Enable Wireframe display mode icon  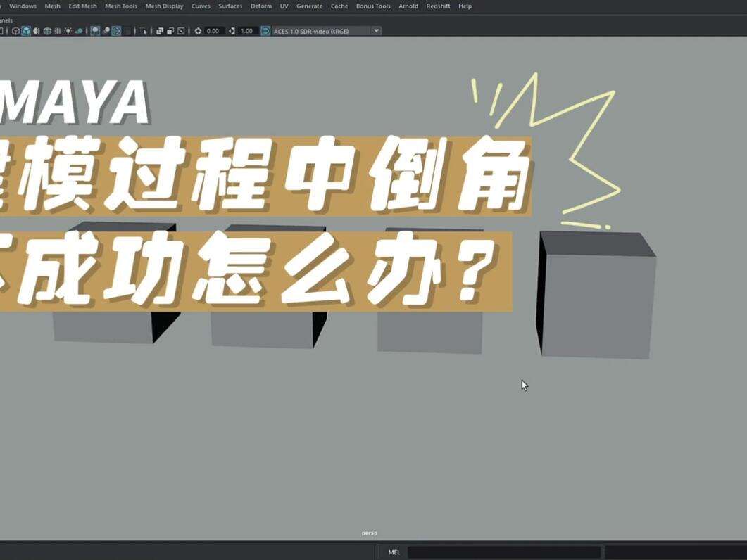15,31
